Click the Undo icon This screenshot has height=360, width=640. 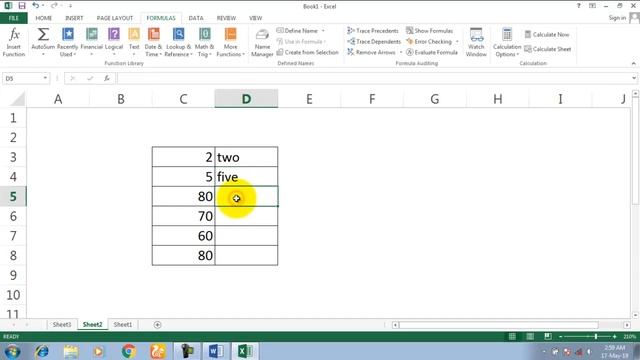pos(36,6)
